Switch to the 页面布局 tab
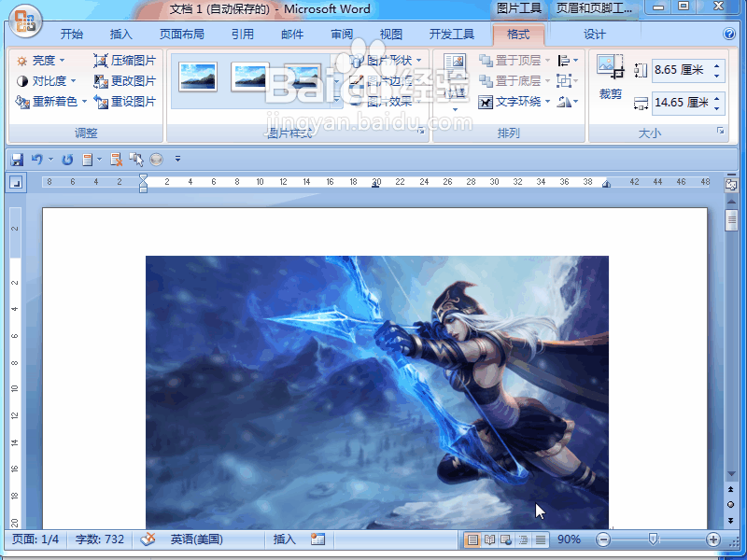Image resolution: width=747 pixels, height=560 pixels. pyautogui.click(x=181, y=35)
